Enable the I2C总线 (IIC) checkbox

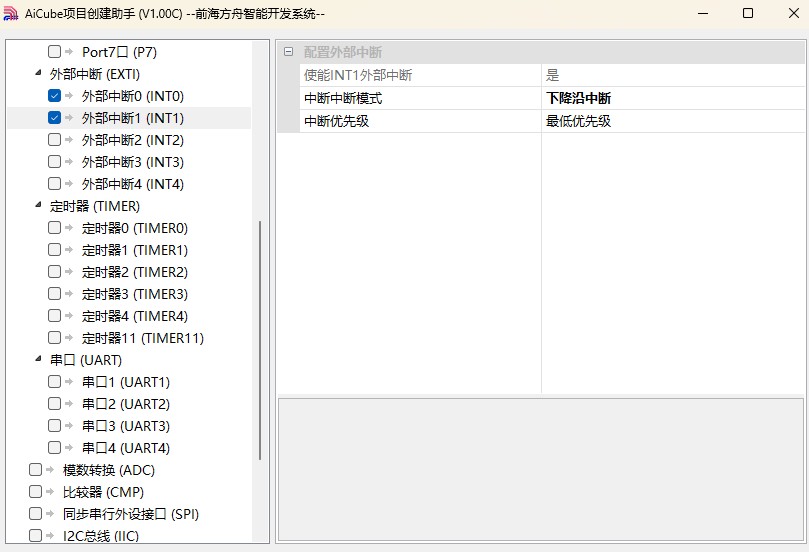(35, 535)
